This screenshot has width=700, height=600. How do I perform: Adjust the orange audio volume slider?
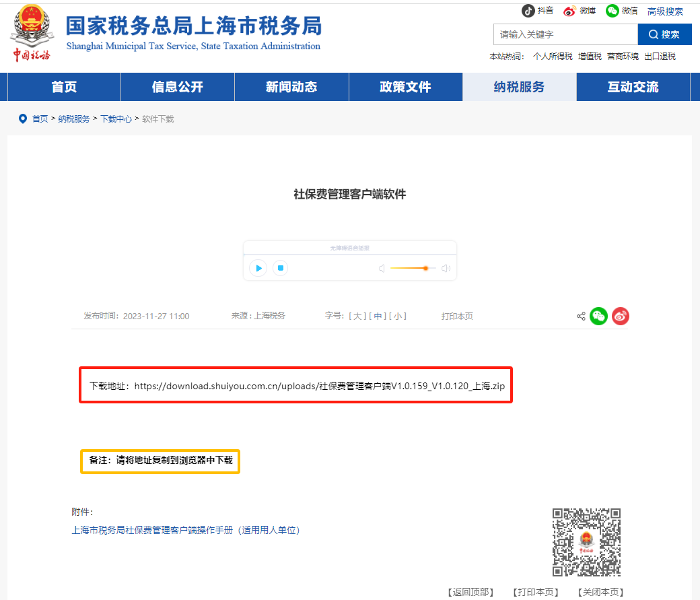pyautogui.click(x=425, y=268)
